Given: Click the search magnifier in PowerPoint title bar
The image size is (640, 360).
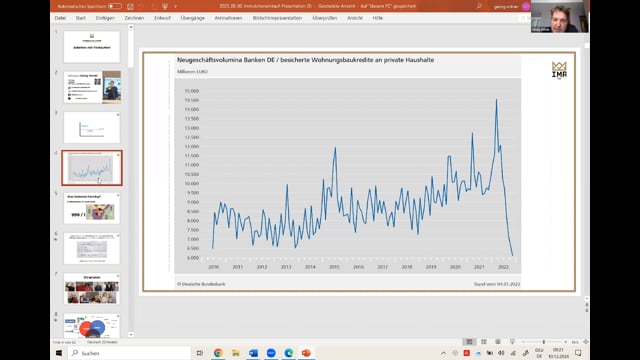Looking at the screenshot, I should [479, 6].
